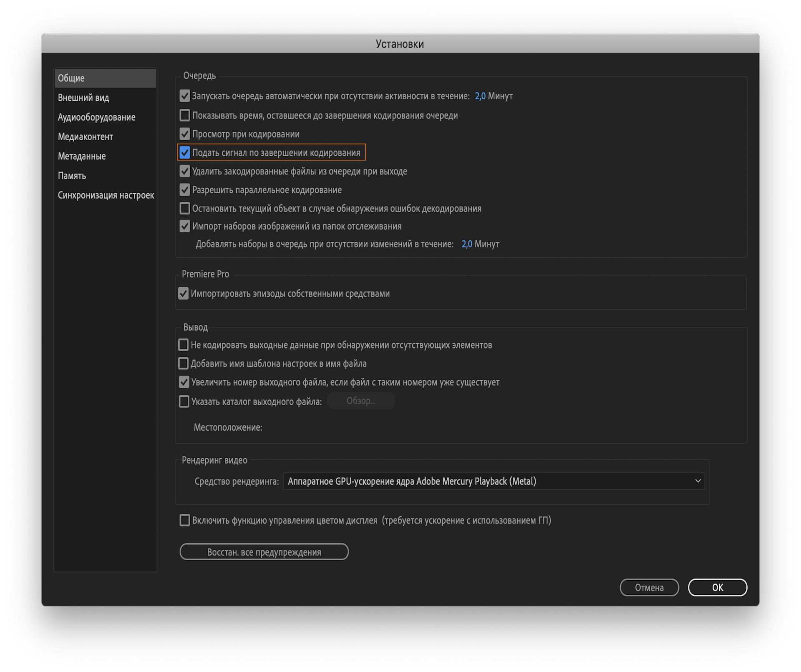Enable 'Включить функцию управления цветом дисплея'
Image resolution: width=801 pixels, height=672 pixels.
(184, 520)
